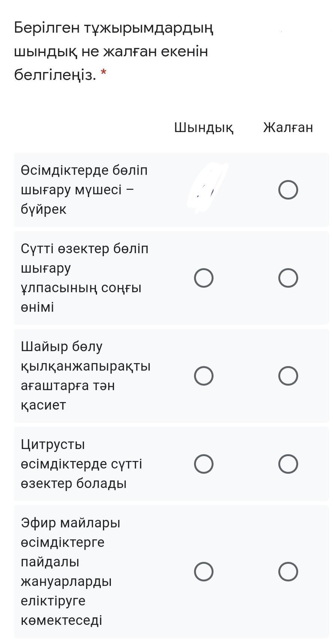333x644 pixels.
Task: Click the 'Шайыр бөлу қылқанжапырақты' row label
Action: [x=85, y=375]
